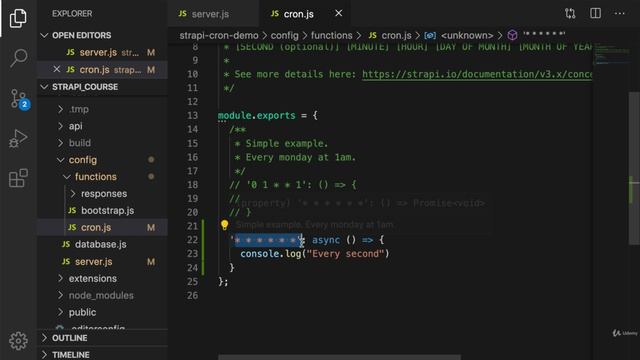Viewport: 640px width, 360px height.
Task: Open database.js in the file tree
Action: (x=100, y=244)
